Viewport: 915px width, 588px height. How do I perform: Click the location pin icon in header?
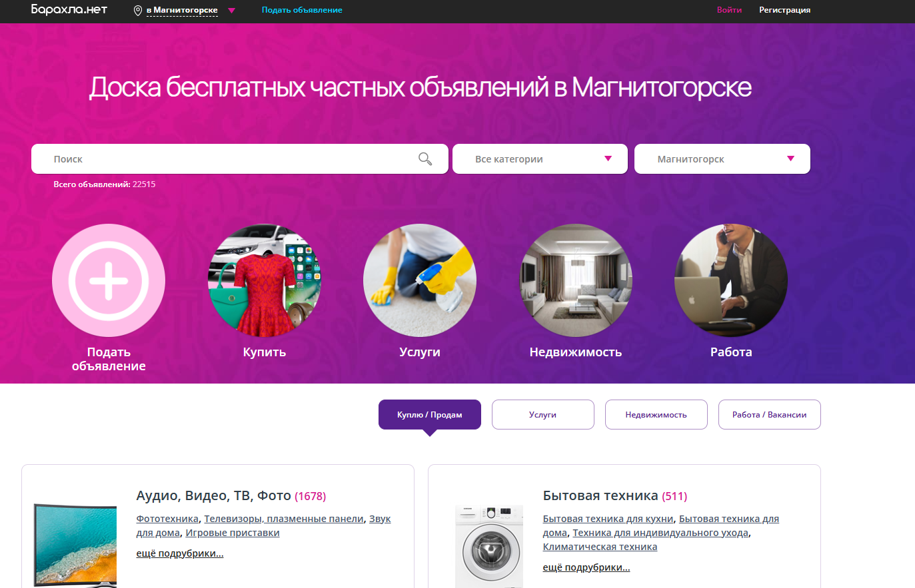pyautogui.click(x=138, y=11)
